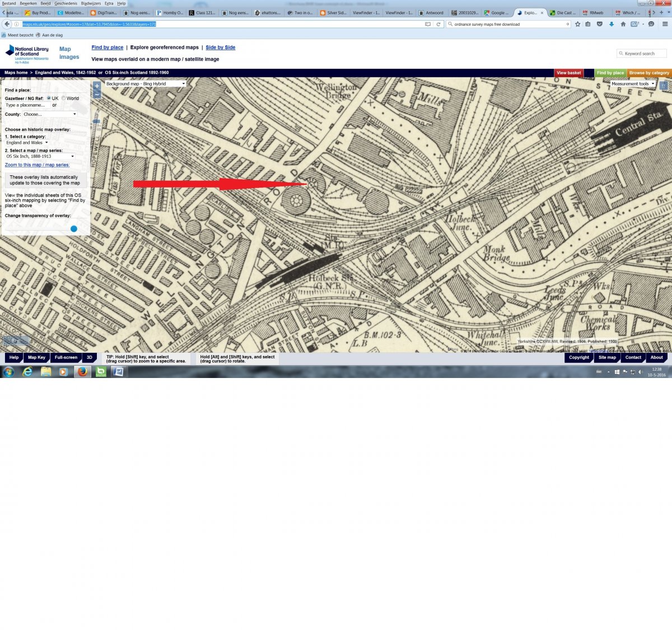Switch to the RMweb browser tab
Screen dimensions: 672x630
point(596,12)
